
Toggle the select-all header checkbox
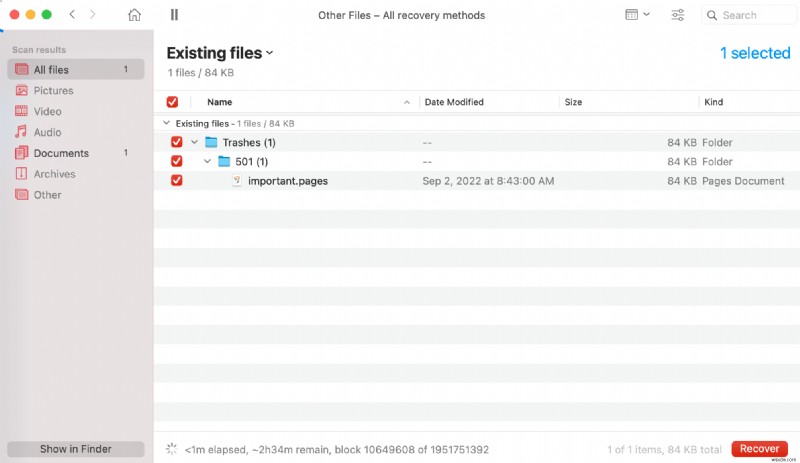click(x=172, y=102)
